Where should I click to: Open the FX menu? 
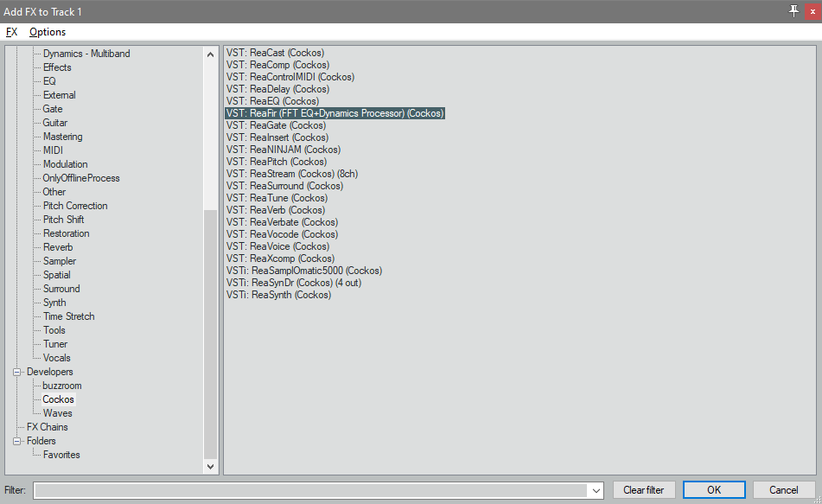pyautogui.click(x=11, y=32)
